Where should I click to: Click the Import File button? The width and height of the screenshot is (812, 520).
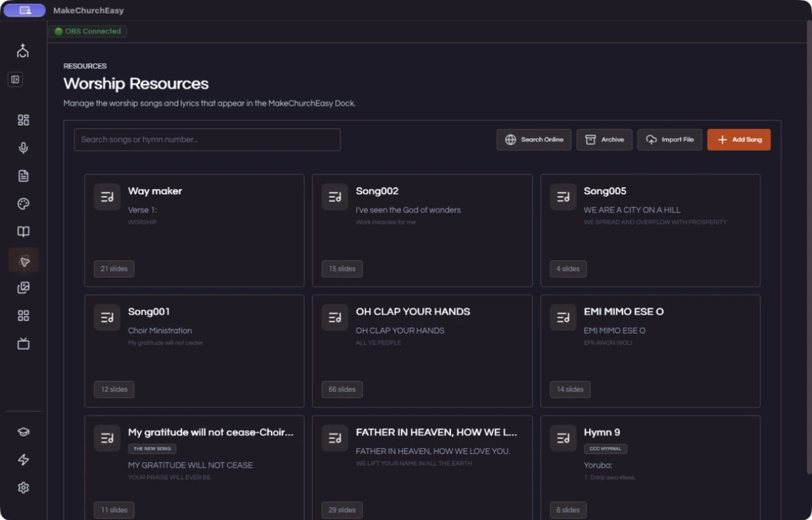coord(670,140)
